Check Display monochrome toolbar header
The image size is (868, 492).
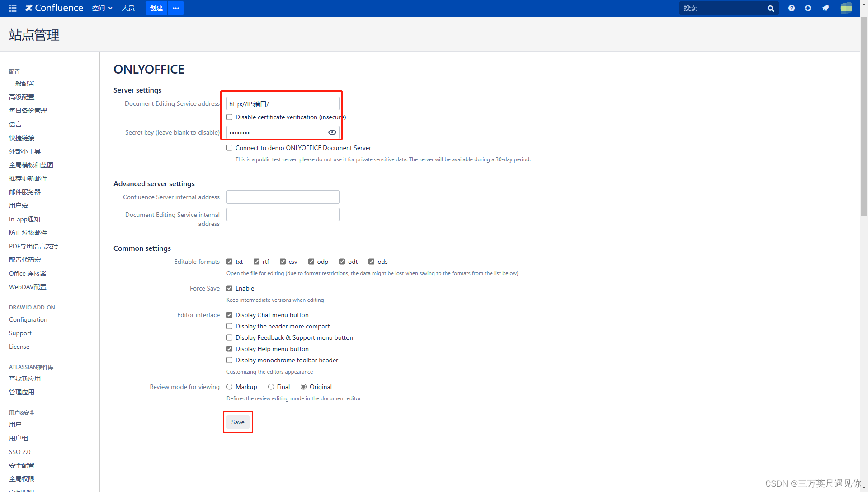pyautogui.click(x=230, y=360)
